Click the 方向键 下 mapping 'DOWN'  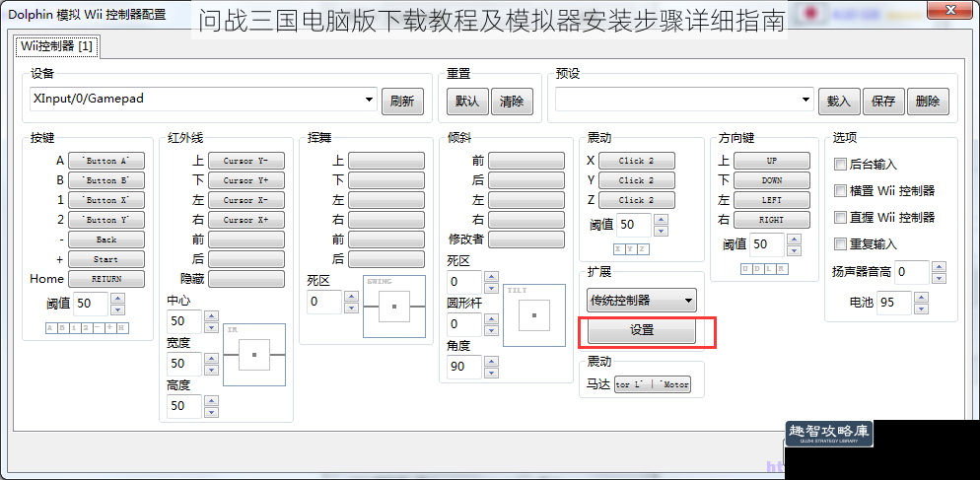point(772,180)
